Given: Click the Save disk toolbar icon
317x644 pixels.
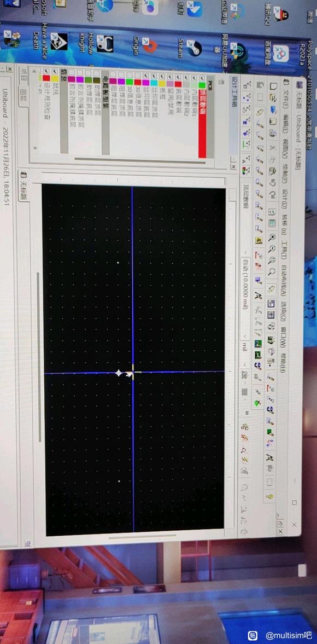Looking at the screenshot, I should [x=273, y=109].
